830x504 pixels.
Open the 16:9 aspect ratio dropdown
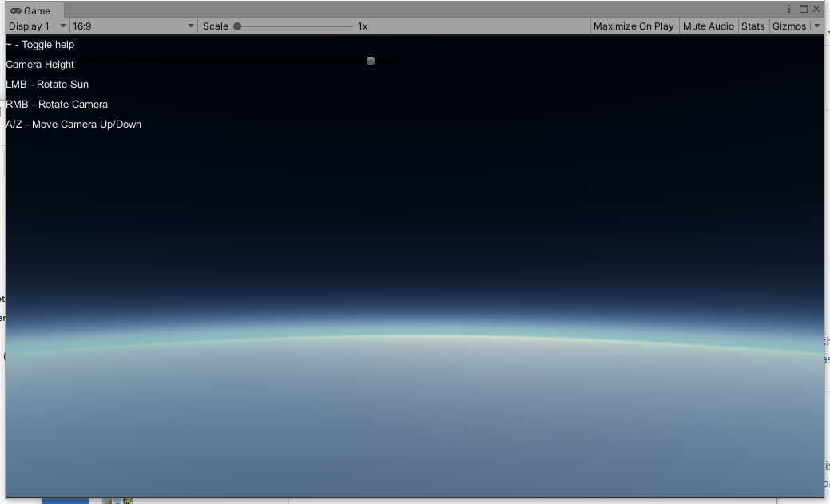(133, 26)
